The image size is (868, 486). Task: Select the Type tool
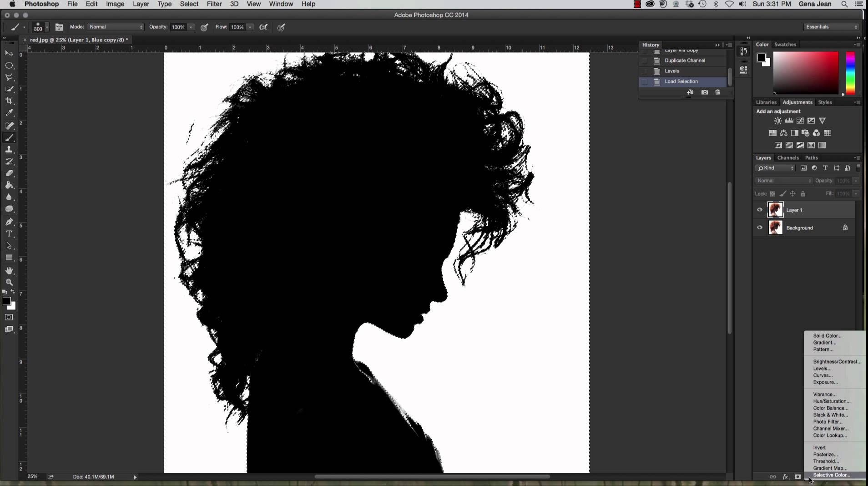pyautogui.click(x=9, y=234)
